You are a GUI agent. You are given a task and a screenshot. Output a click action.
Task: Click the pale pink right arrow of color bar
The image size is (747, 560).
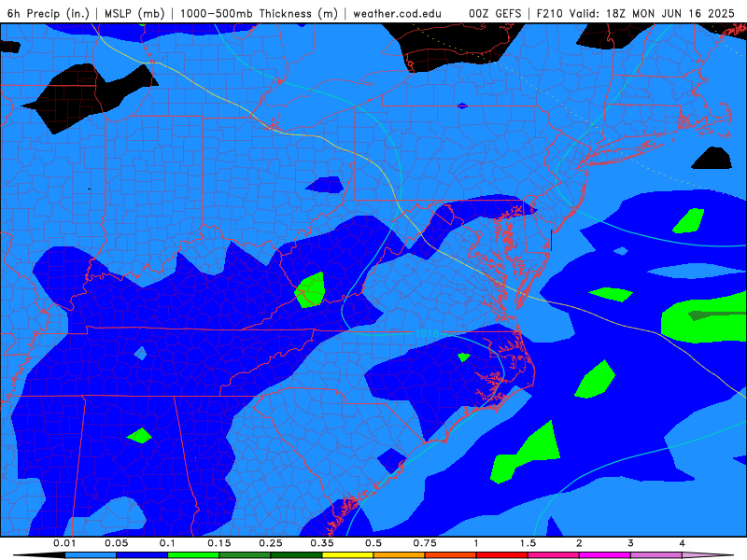[x=708, y=555]
